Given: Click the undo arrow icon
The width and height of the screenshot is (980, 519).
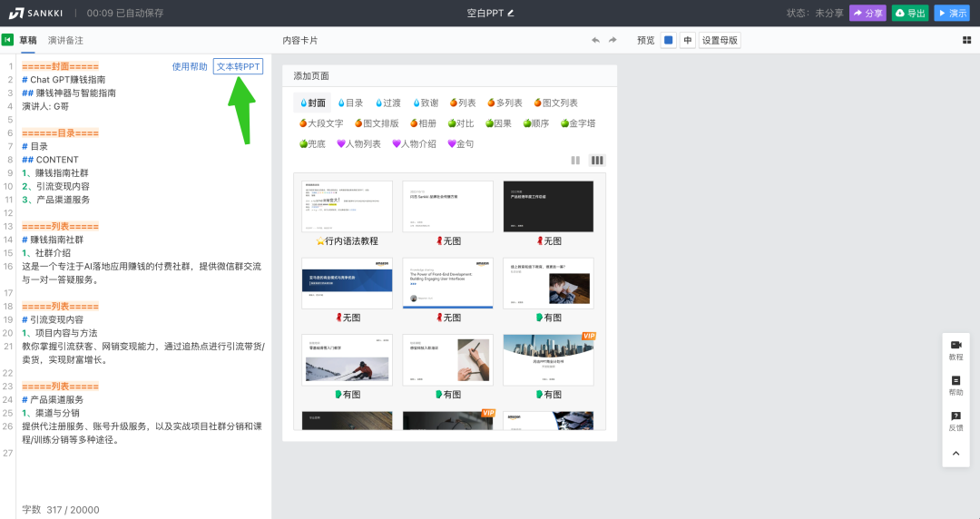Looking at the screenshot, I should tap(595, 40).
